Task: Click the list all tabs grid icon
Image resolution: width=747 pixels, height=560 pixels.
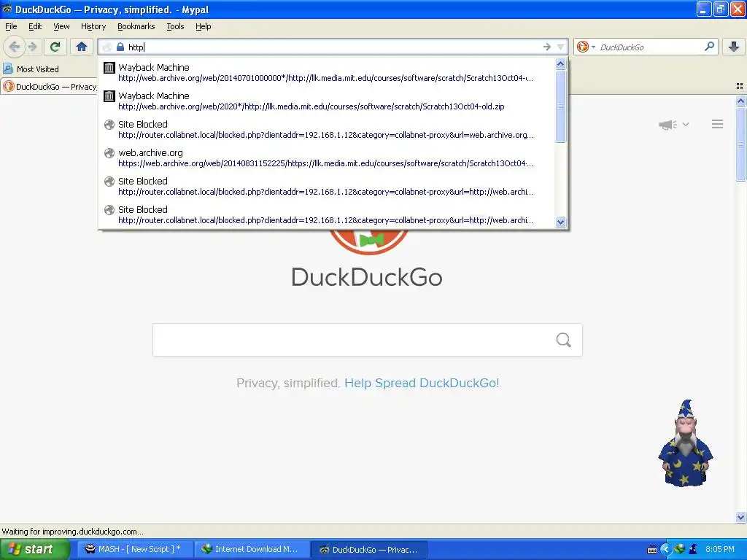Action: [740, 86]
